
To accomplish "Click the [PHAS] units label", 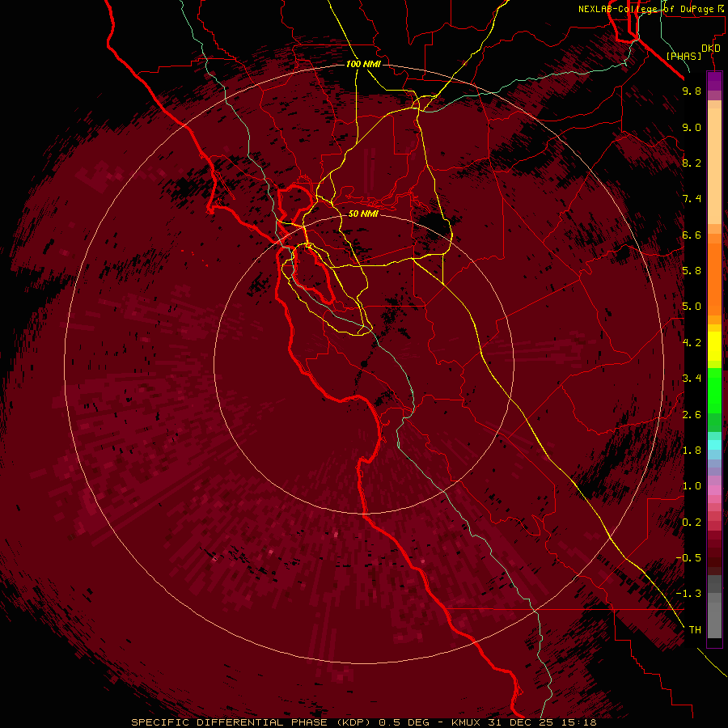I will (x=684, y=57).
